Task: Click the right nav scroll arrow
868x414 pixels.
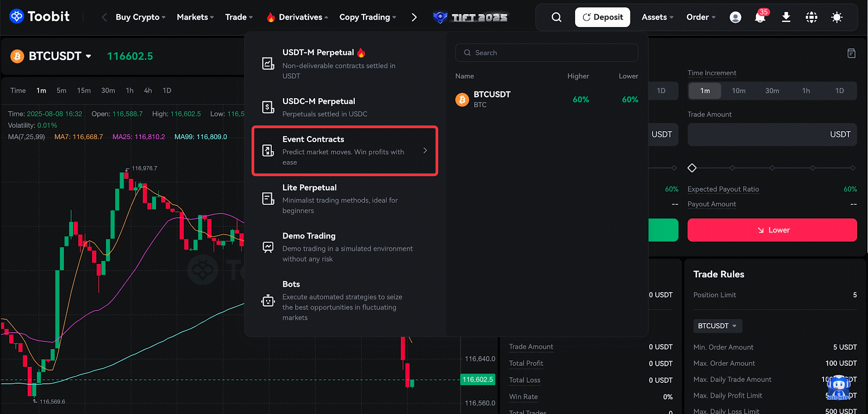Action: coord(414,17)
